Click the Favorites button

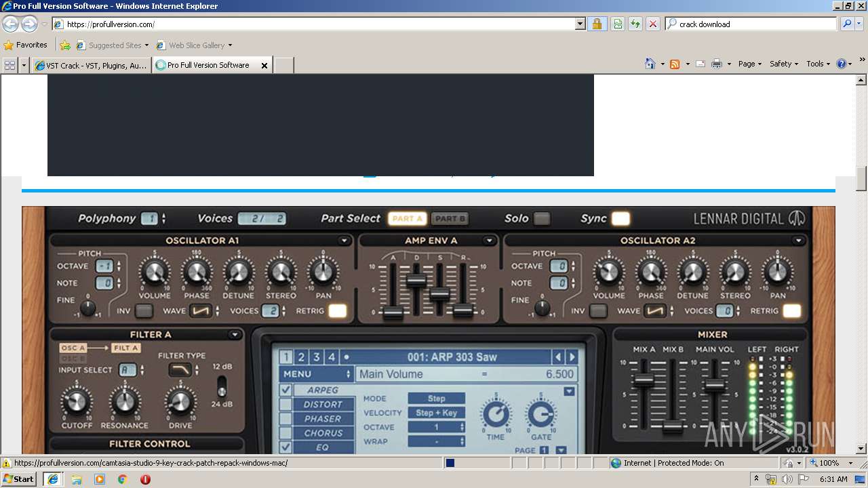26,45
